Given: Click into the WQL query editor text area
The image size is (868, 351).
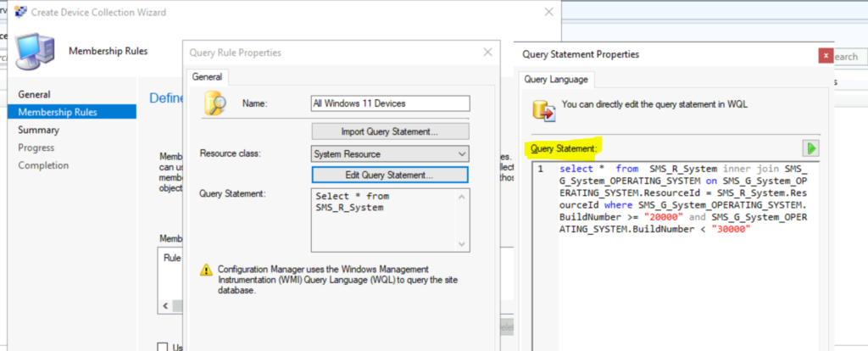Looking at the screenshot, I should (676, 256).
